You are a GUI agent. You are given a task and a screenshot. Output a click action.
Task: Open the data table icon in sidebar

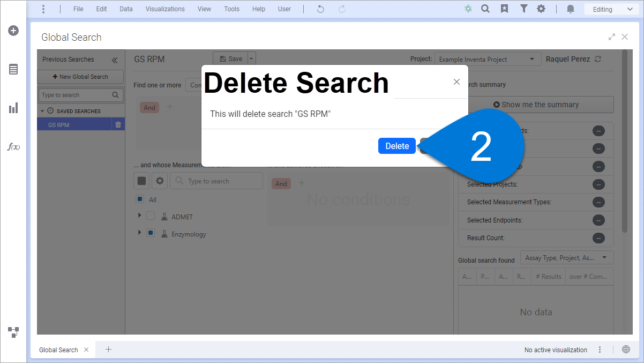coord(13,69)
